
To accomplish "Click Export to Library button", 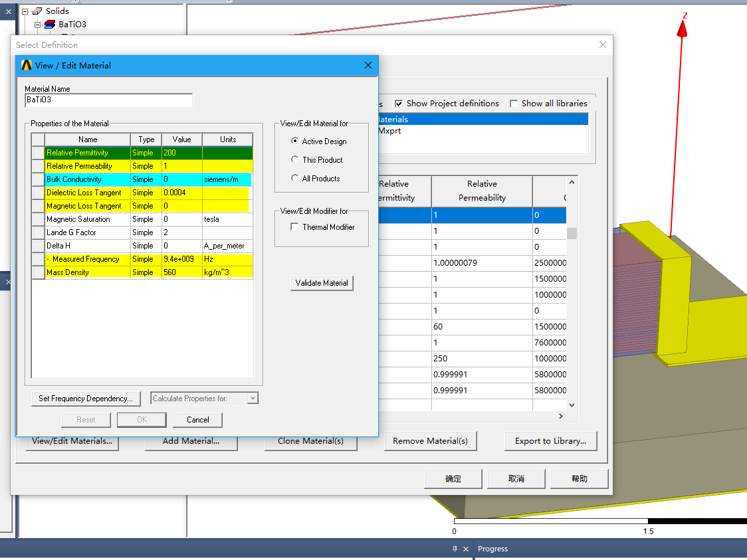I will (x=550, y=442).
